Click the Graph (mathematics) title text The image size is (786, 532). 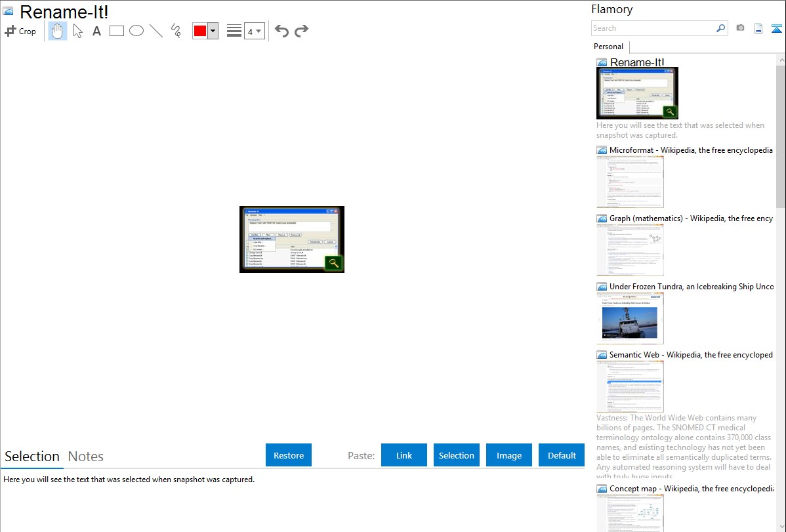pyautogui.click(x=691, y=218)
